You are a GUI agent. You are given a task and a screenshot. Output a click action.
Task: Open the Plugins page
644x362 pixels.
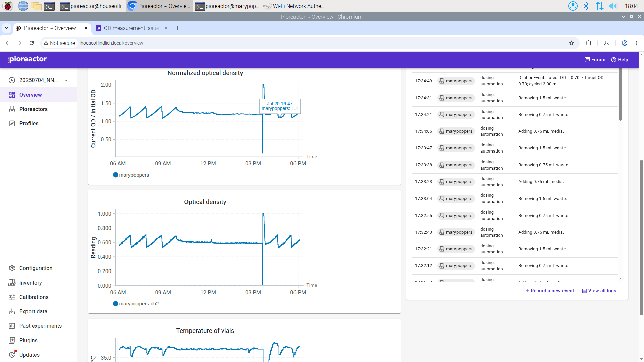28,340
